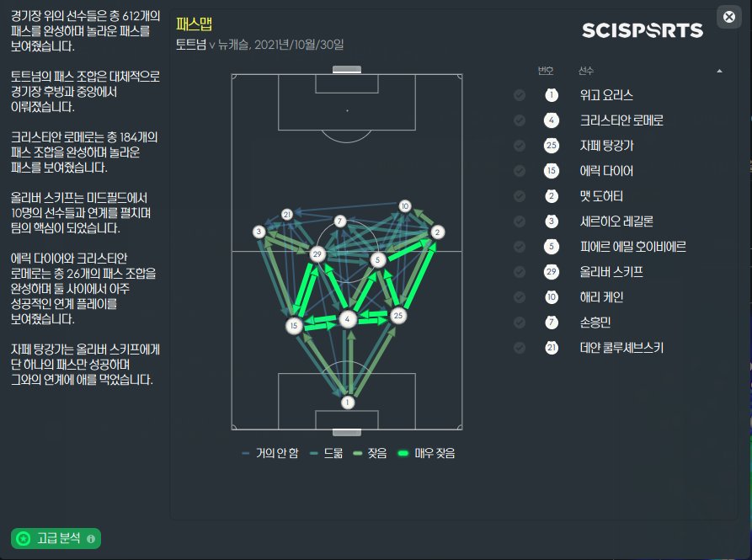Viewport: 752px width, 560px height.
Task: Uncheck 손흥민 in player list
Action: 520,323
